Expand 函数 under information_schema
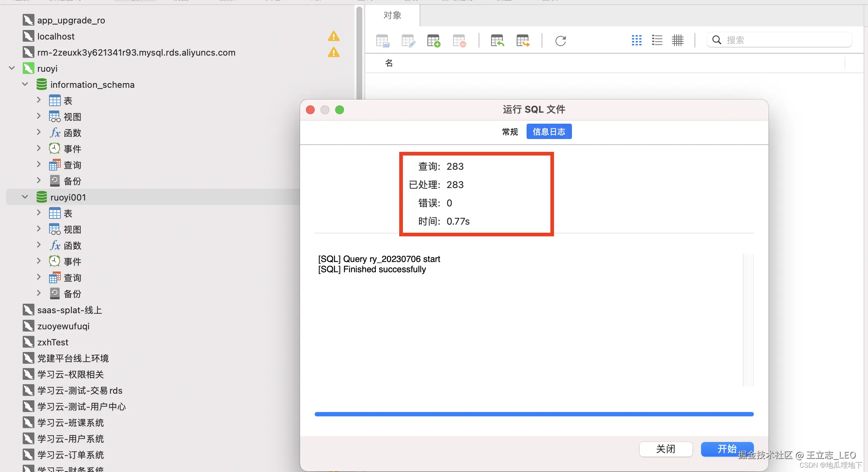This screenshot has height=472, width=868. pyautogui.click(x=39, y=132)
